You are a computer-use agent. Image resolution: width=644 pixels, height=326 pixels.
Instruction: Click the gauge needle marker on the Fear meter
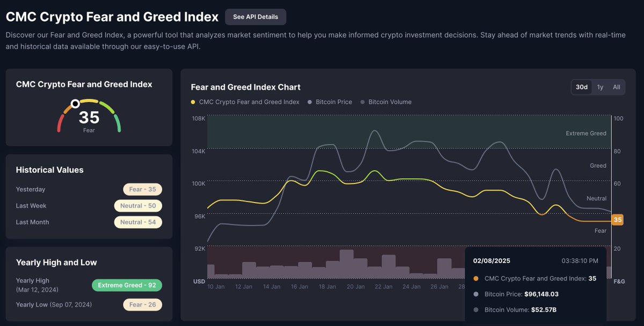pos(75,103)
